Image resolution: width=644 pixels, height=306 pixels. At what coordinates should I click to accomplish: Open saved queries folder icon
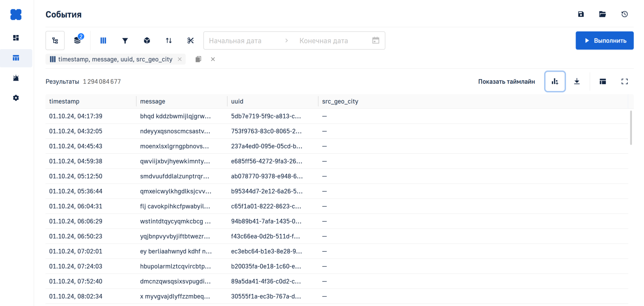pyautogui.click(x=603, y=14)
